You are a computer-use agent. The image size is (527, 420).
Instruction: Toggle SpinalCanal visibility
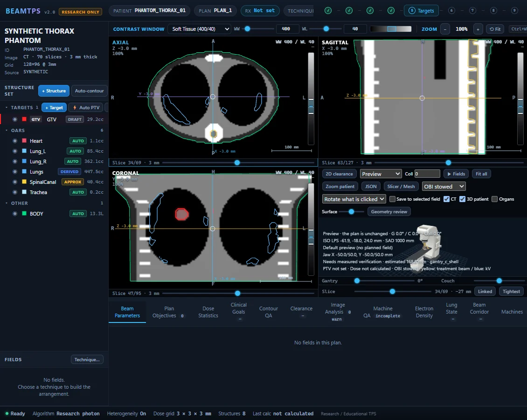click(15, 182)
